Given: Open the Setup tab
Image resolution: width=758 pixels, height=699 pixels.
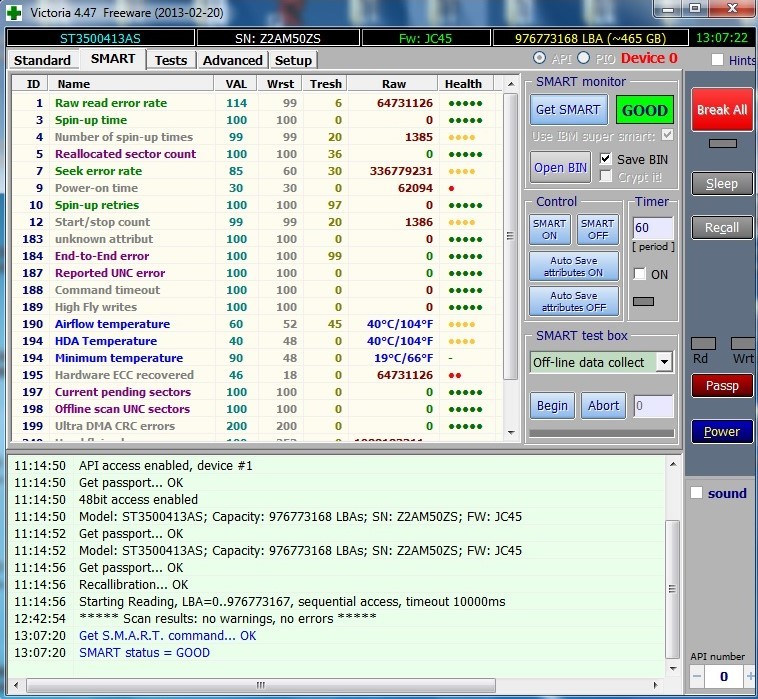Looking at the screenshot, I should (293, 60).
